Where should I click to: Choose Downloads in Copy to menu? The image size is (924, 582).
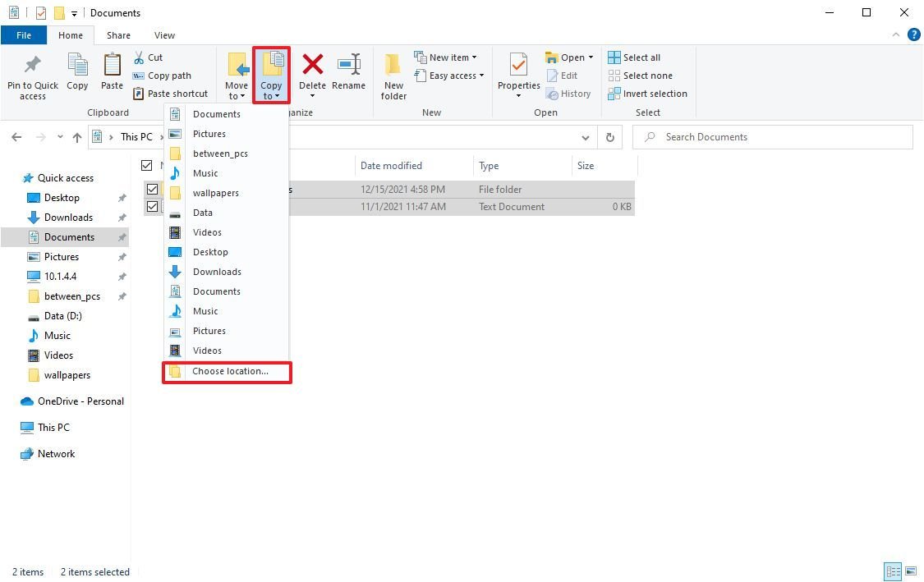pos(227,272)
